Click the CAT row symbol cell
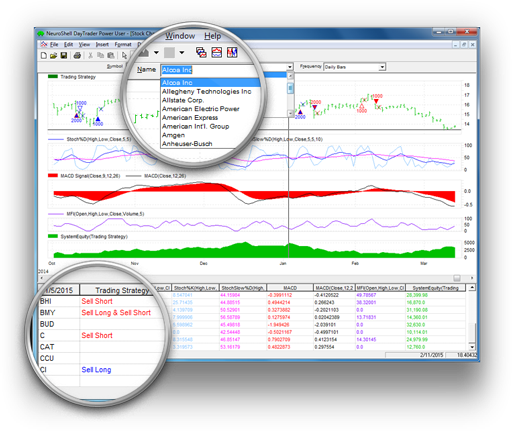 point(59,347)
